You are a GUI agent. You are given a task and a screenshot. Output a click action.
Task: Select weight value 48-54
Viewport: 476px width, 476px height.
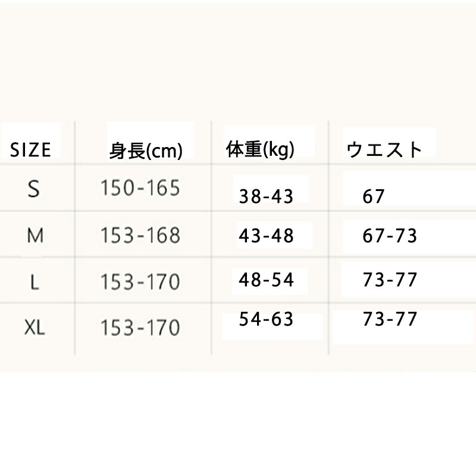tap(266, 280)
